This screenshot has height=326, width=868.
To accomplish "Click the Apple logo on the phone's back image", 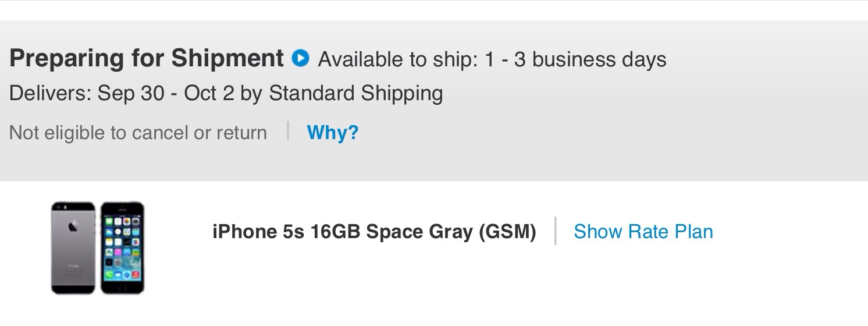I will [73, 226].
